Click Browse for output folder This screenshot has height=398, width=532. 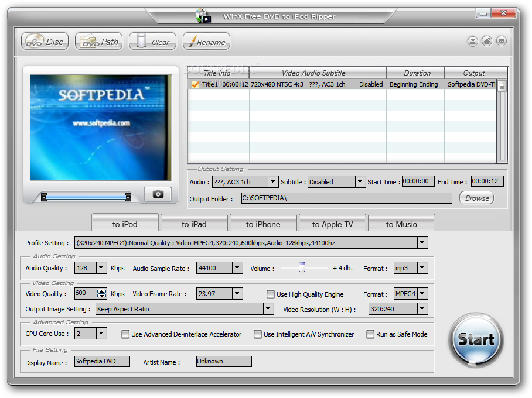(x=477, y=198)
